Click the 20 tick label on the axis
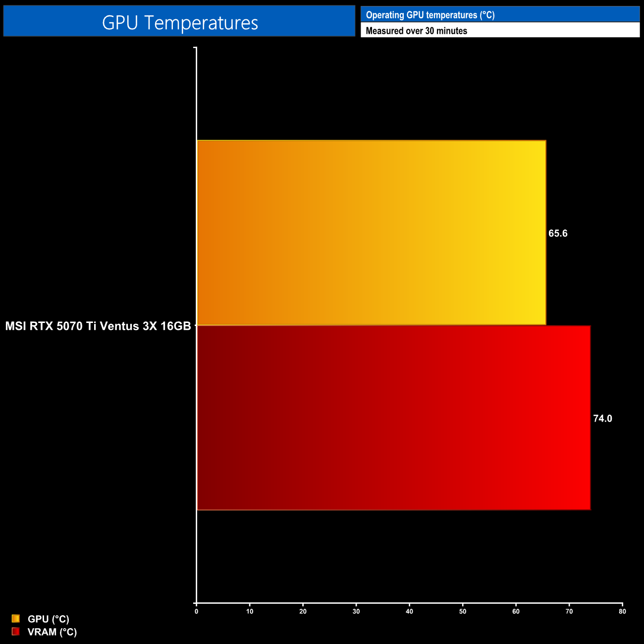The height and width of the screenshot is (644, 644). pyautogui.click(x=303, y=611)
